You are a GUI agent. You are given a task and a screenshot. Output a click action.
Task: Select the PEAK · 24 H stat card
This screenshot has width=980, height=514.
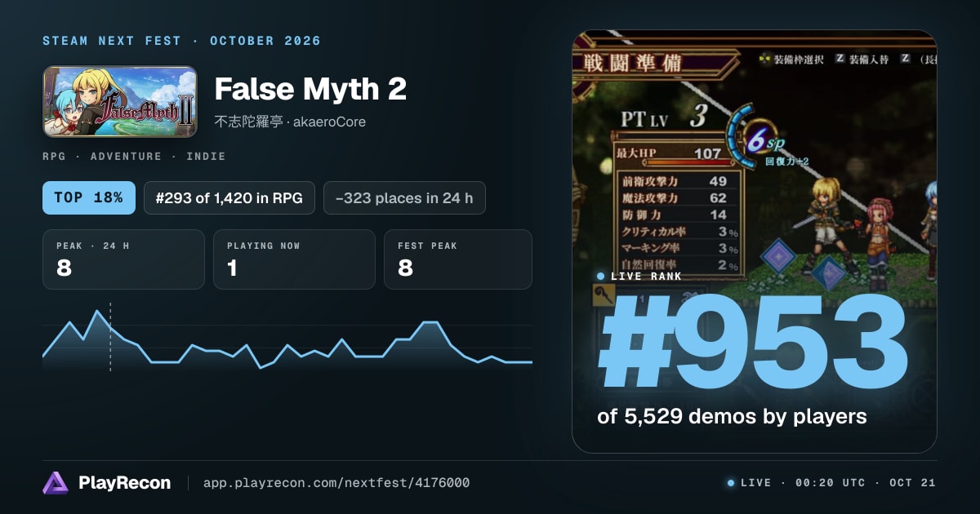(x=123, y=259)
